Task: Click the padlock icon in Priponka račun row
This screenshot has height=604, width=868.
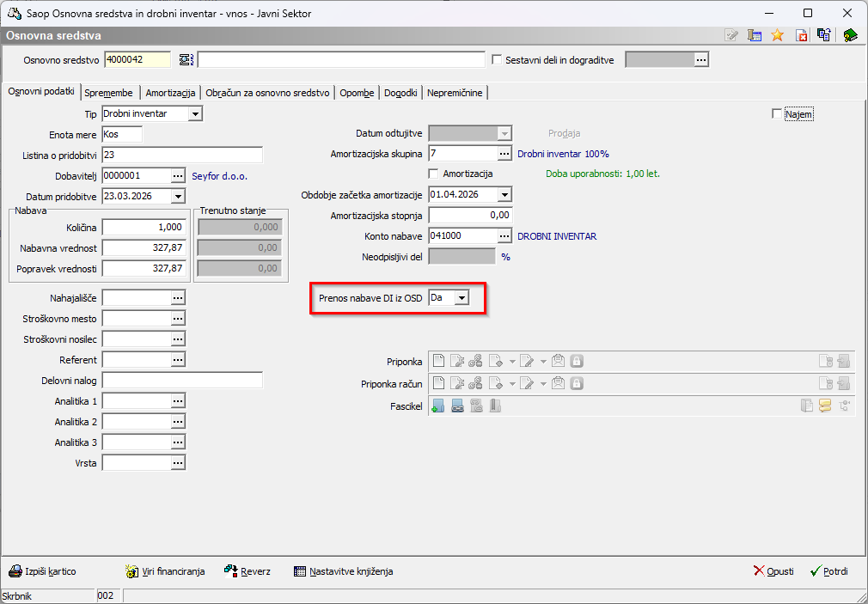Action: pos(577,384)
